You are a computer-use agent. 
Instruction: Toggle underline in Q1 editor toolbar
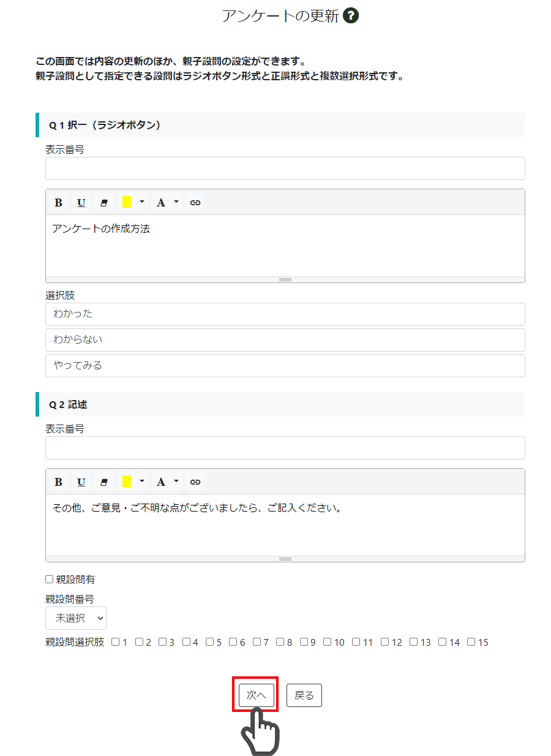coord(81,203)
